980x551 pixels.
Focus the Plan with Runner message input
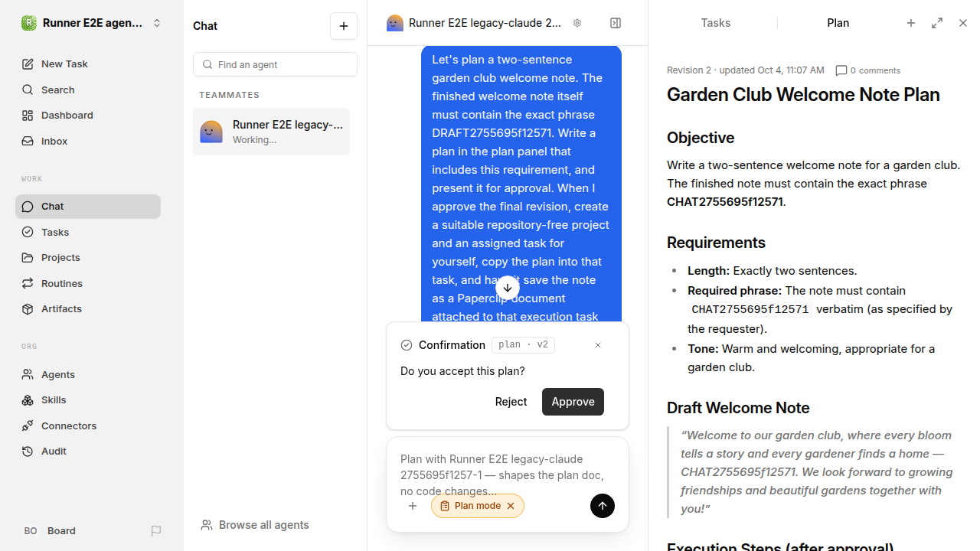click(507, 474)
